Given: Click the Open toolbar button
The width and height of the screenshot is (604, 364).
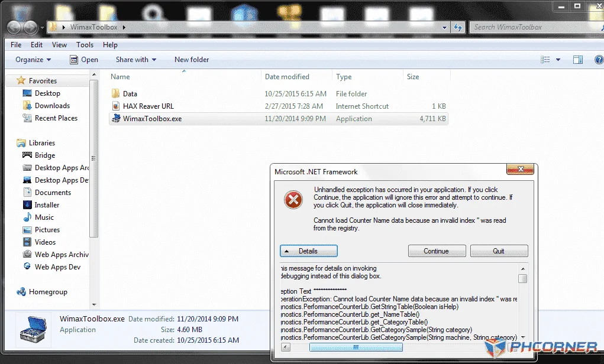Looking at the screenshot, I should [x=84, y=60].
